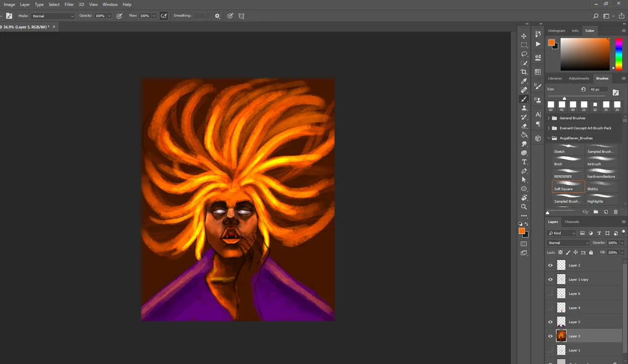The image size is (628, 364).
Task: Select the Horizontal Type tool
Action: 524,162
